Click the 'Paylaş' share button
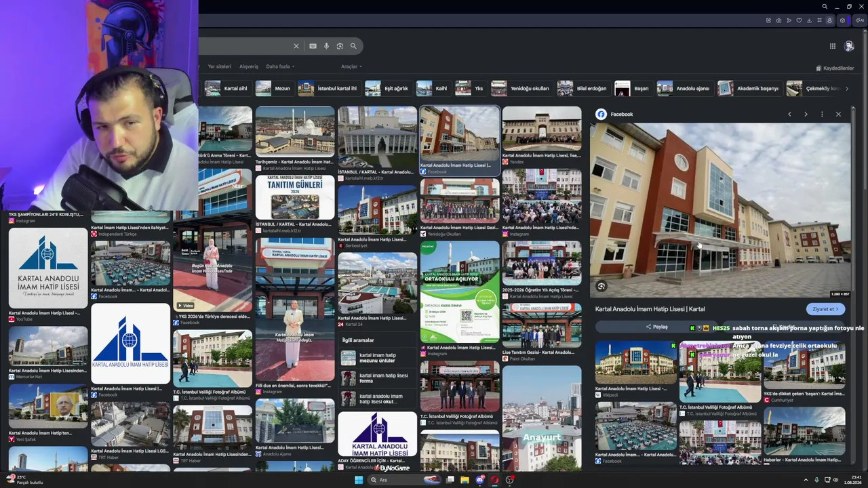The width and height of the screenshot is (868, 488). pos(656,327)
